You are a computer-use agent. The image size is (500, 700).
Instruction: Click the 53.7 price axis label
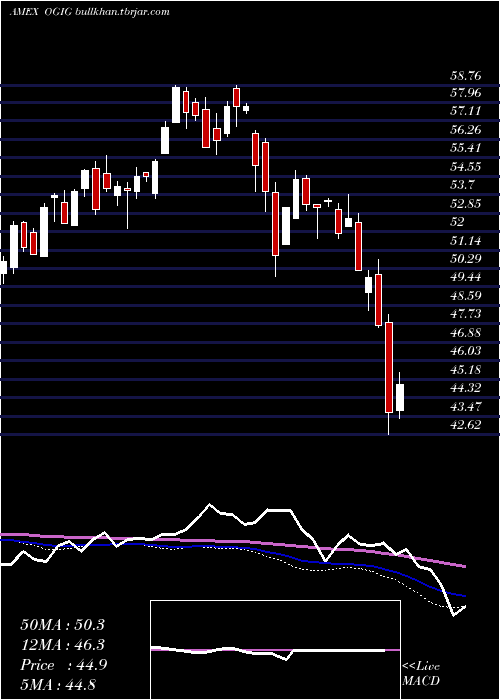(x=462, y=185)
